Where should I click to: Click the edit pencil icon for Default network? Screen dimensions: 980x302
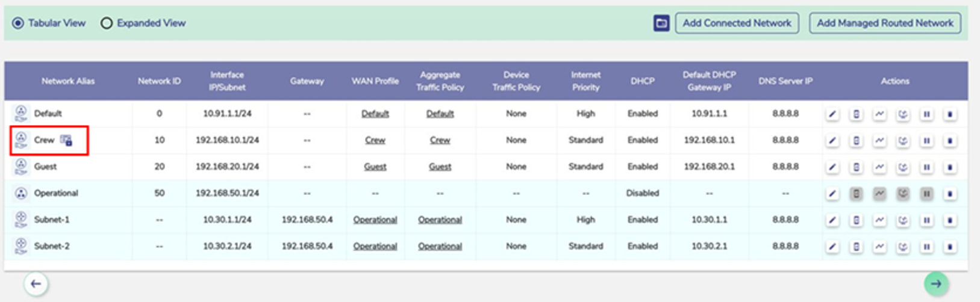coord(832,114)
